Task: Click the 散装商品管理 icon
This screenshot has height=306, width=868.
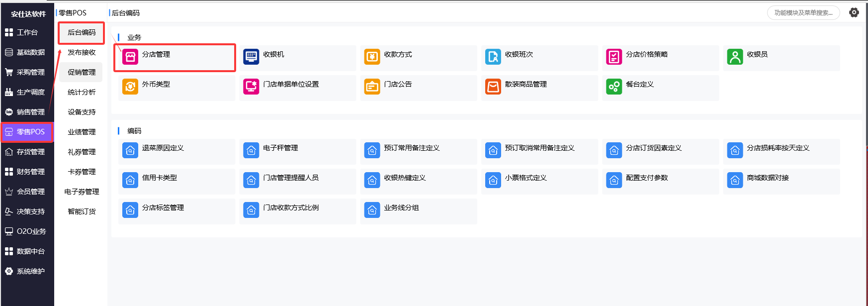Action: tap(493, 87)
